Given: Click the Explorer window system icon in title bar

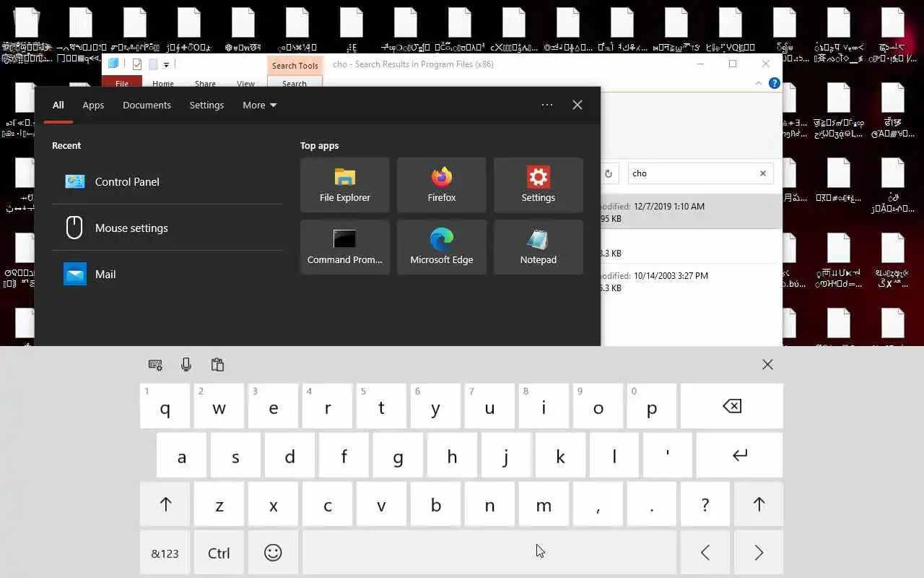Looking at the screenshot, I should click(x=113, y=64).
